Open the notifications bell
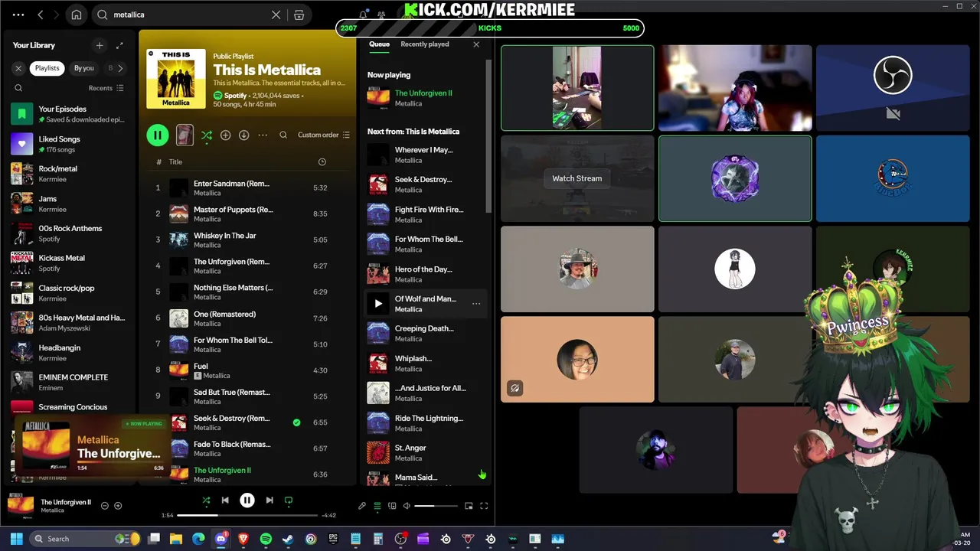 (x=363, y=15)
